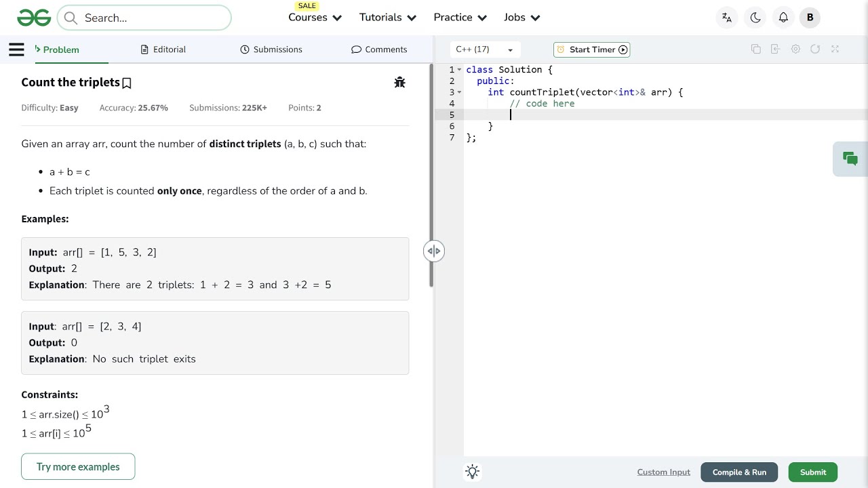Click the search magnifier icon
868x488 pixels.
(71, 18)
